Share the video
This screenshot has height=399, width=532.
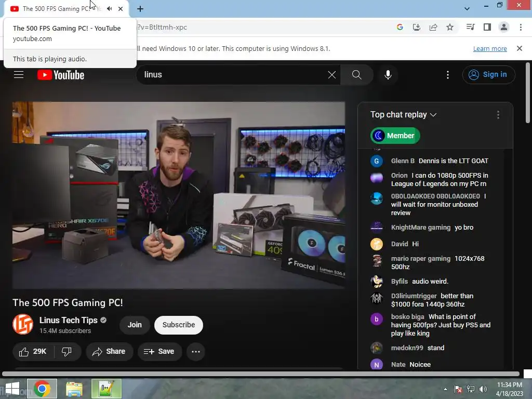coord(109,352)
